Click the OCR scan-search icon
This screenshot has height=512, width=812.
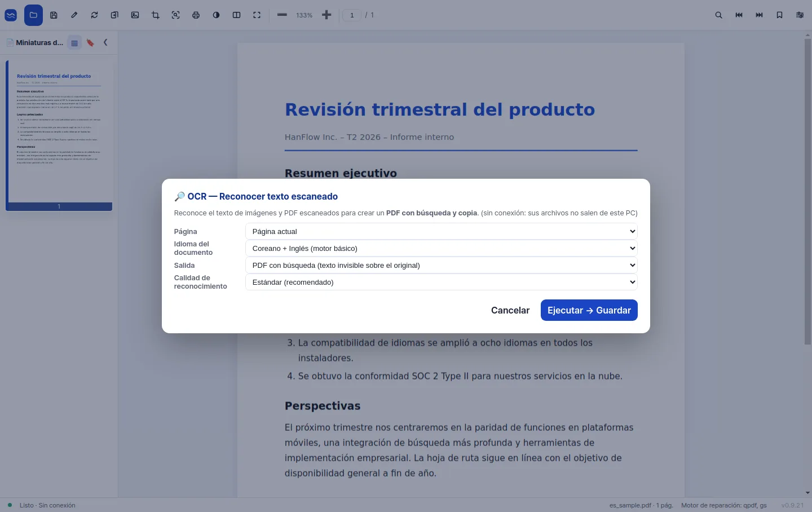[176, 15]
